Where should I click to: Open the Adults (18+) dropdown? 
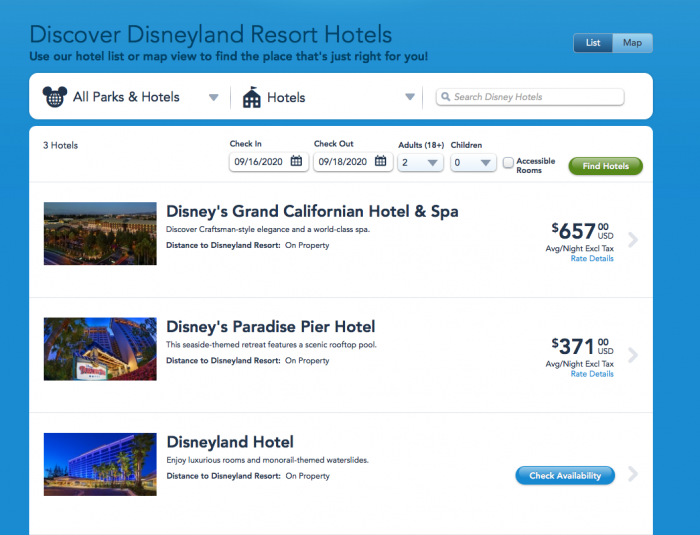421,162
